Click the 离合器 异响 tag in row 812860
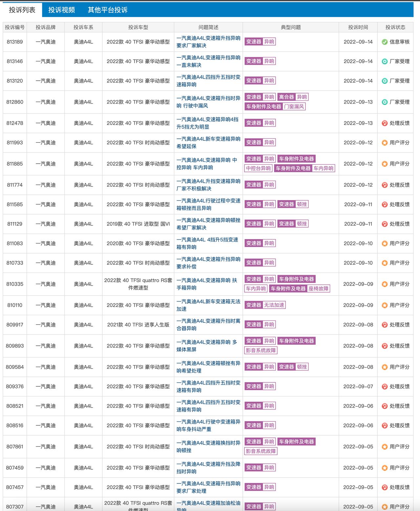 point(293,97)
